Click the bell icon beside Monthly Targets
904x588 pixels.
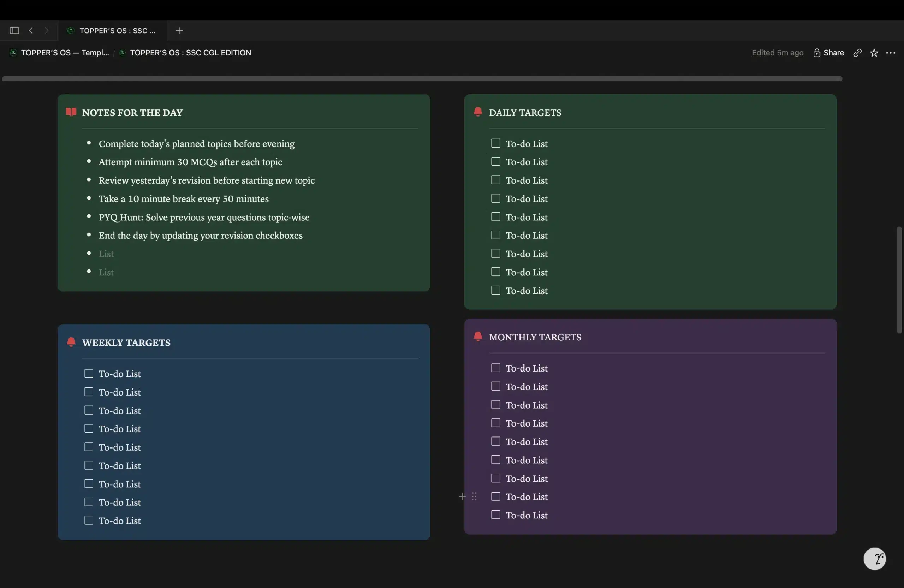pos(478,337)
